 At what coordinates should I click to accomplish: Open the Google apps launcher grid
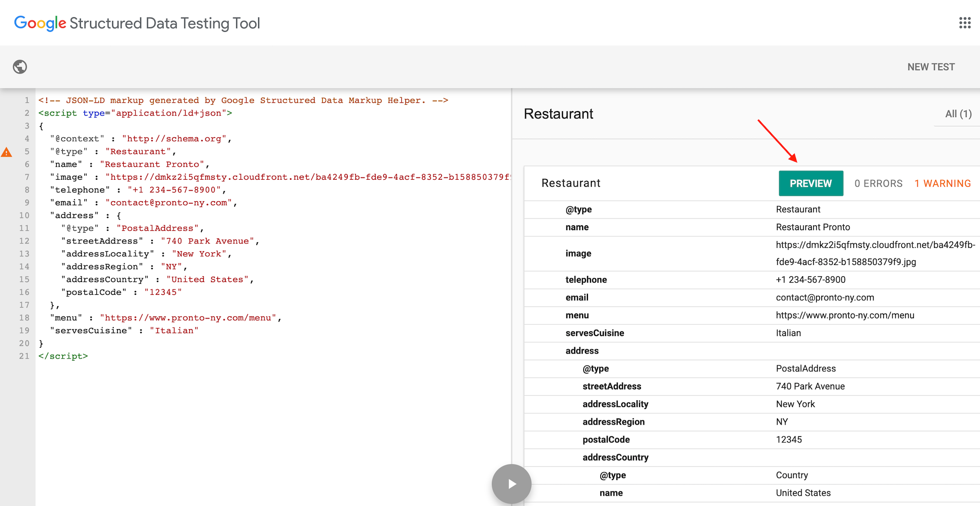[x=964, y=23]
